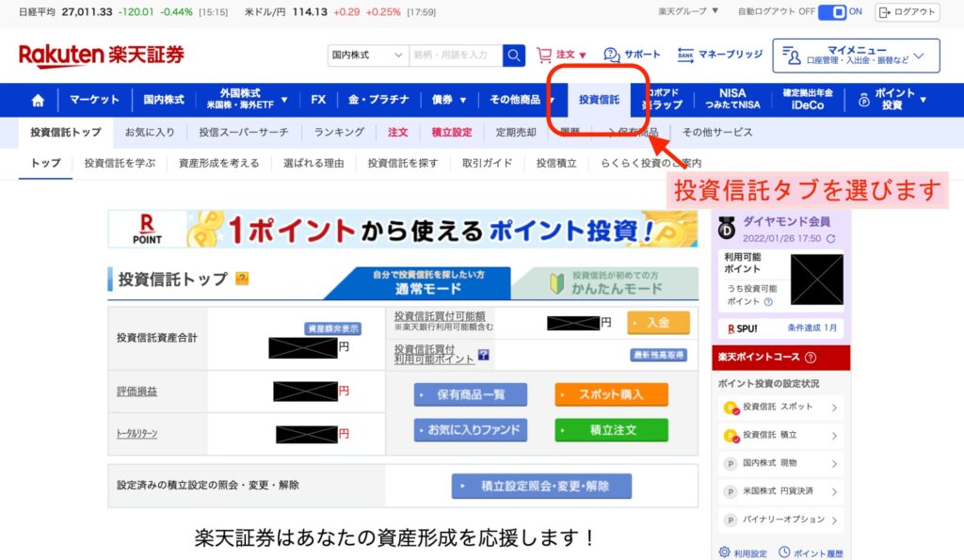Open 投資信託を学ぶ tab
964x560 pixels.
tap(120, 163)
